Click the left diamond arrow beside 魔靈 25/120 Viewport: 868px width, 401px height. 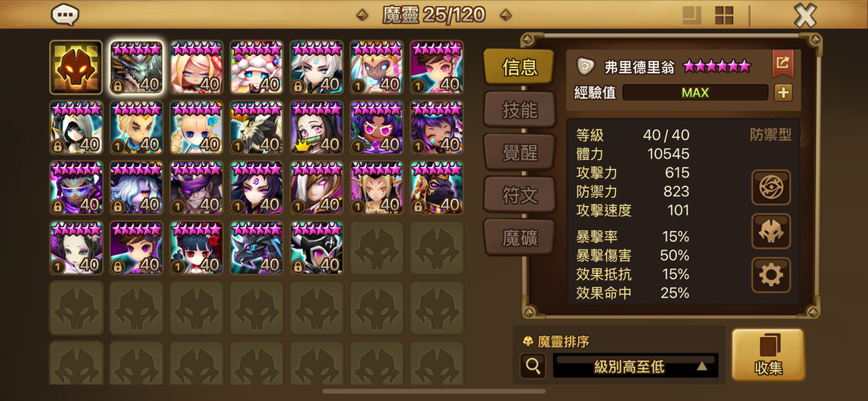click(x=362, y=15)
